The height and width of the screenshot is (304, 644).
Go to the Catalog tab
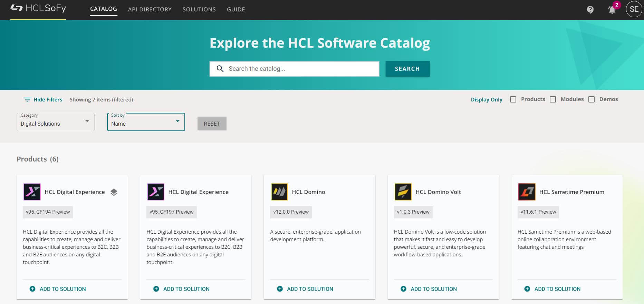(x=104, y=9)
